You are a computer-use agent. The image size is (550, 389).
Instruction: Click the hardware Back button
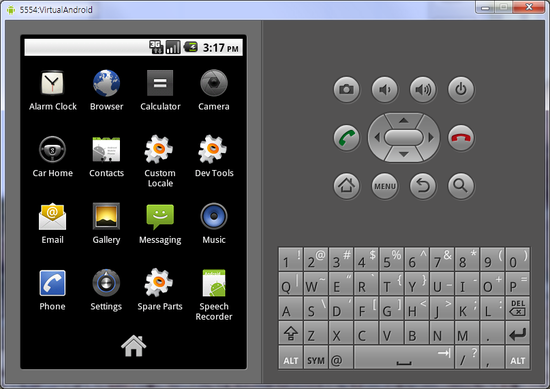pyautogui.click(x=423, y=186)
